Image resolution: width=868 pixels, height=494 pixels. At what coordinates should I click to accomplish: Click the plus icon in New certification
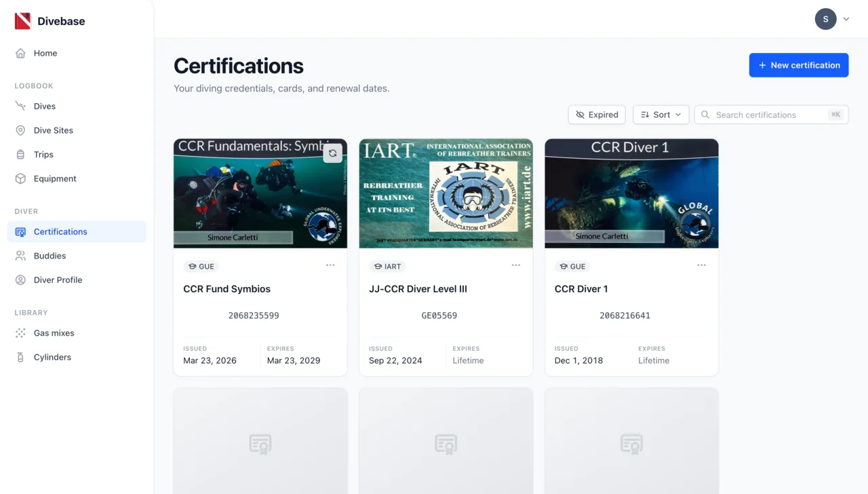pyautogui.click(x=762, y=65)
